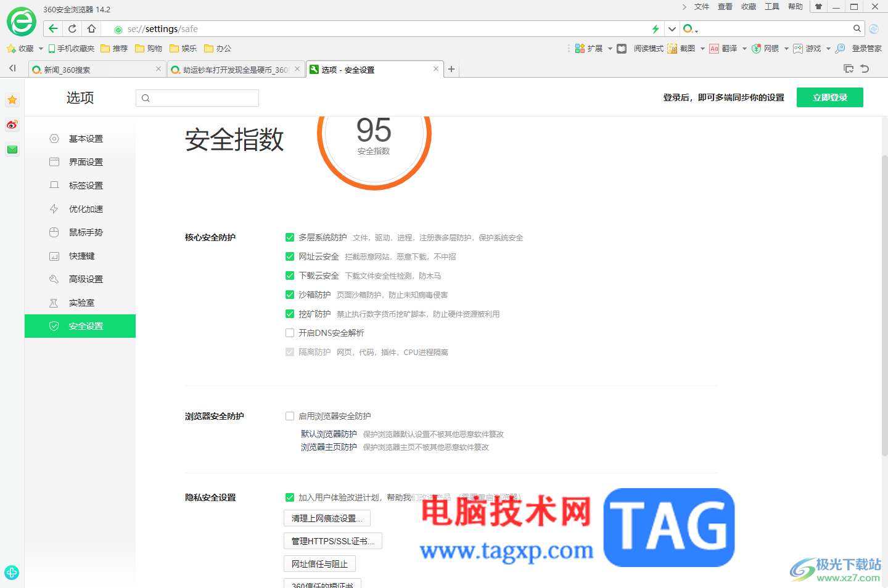Toggle the 网址云安全 checkbox

tap(290, 256)
